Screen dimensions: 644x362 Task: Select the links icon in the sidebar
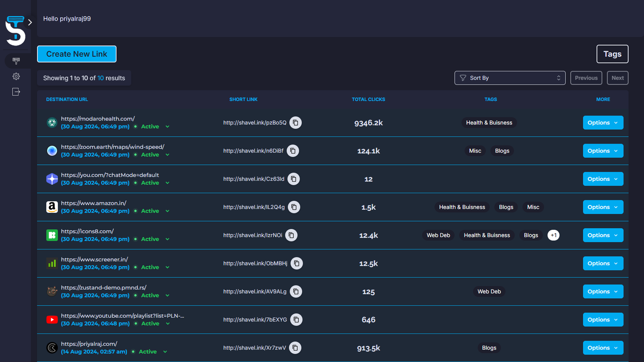pos(16,61)
